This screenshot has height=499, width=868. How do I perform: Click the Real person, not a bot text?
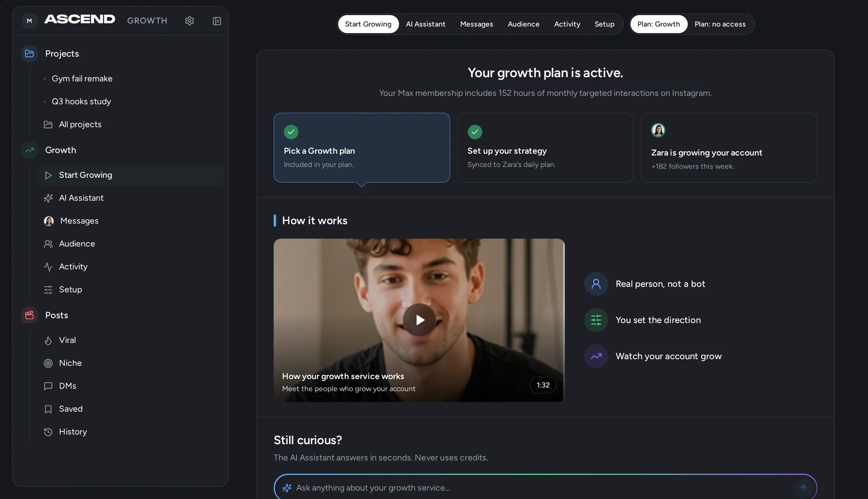(x=660, y=284)
